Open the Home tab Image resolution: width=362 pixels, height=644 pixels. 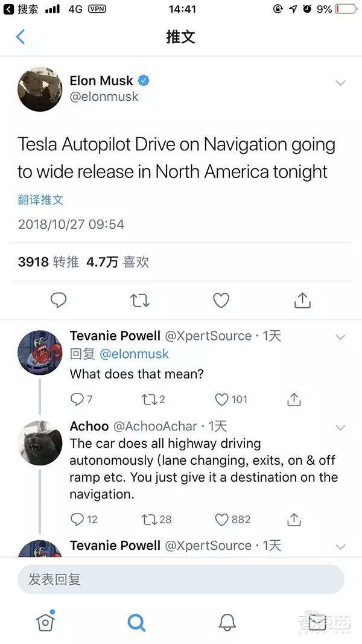click(x=45, y=622)
